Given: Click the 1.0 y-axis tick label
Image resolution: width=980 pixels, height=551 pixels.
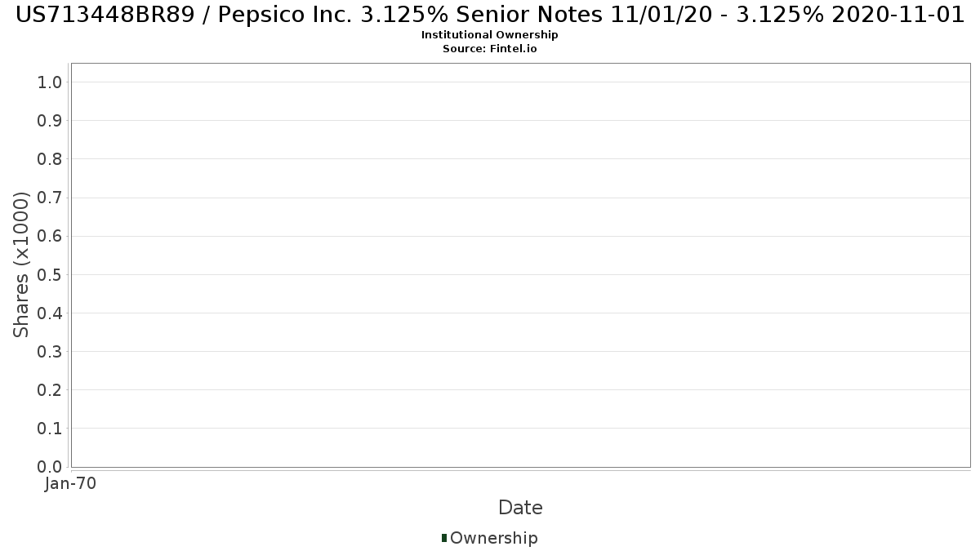Looking at the screenshot, I should (50, 82).
